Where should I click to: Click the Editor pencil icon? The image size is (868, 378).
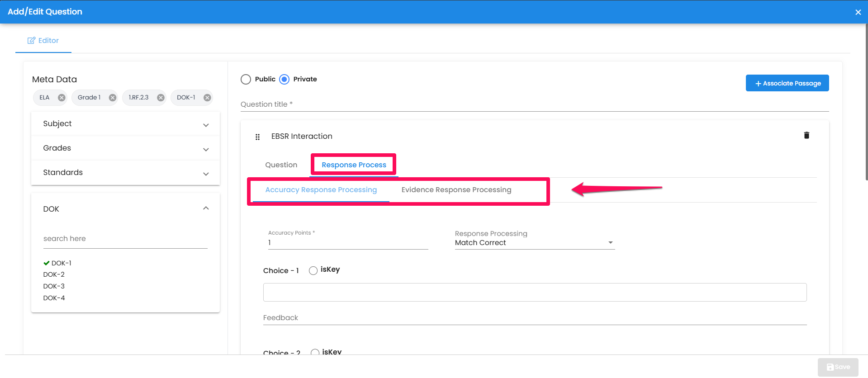click(x=31, y=41)
